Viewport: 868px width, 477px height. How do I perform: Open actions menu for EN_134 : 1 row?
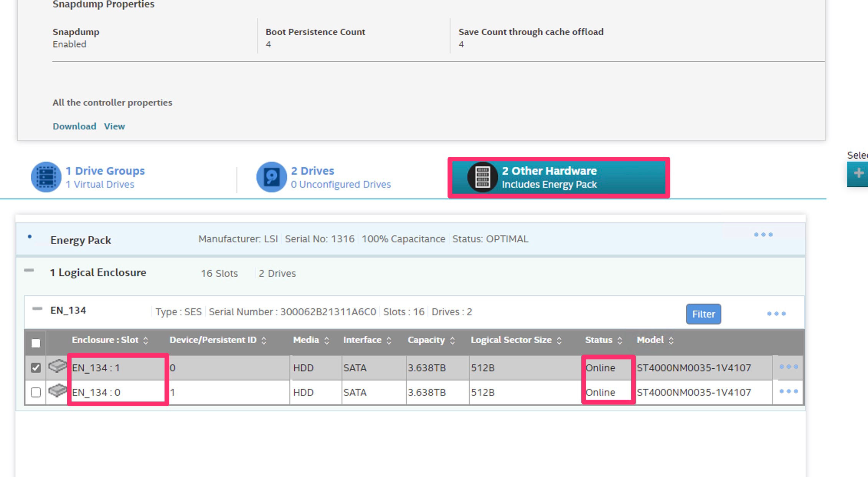[x=788, y=367]
